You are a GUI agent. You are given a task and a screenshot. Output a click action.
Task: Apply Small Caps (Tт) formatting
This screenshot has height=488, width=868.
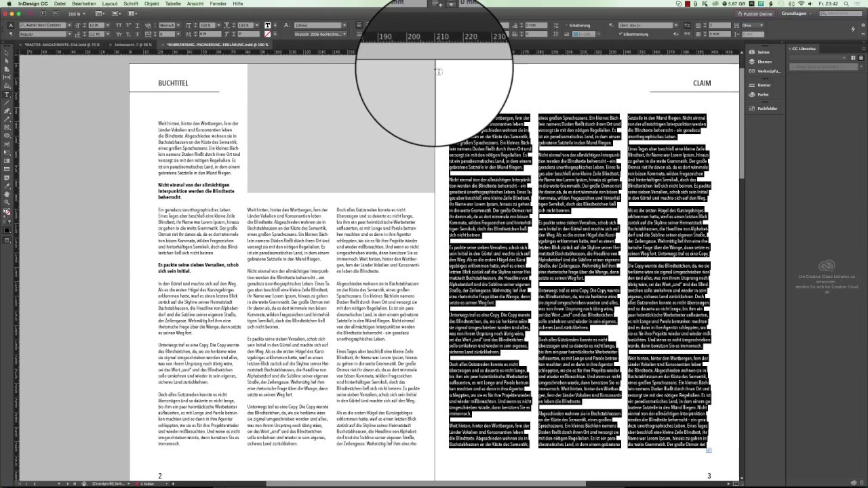(x=119, y=34)
